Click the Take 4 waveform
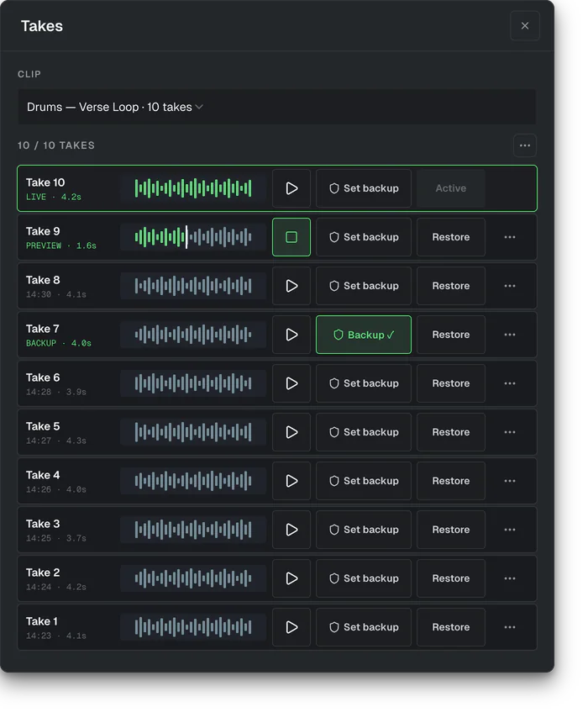 point(193,481)
